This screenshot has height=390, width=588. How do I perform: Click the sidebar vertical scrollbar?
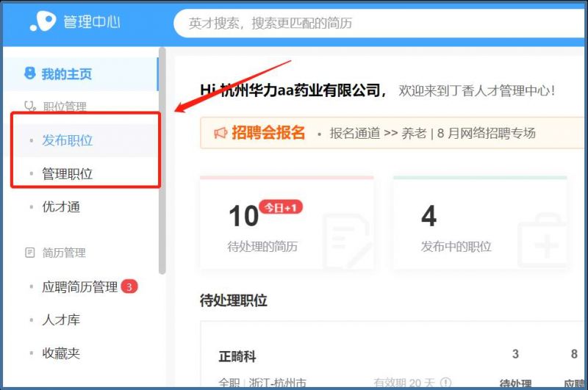pos(162,161)
